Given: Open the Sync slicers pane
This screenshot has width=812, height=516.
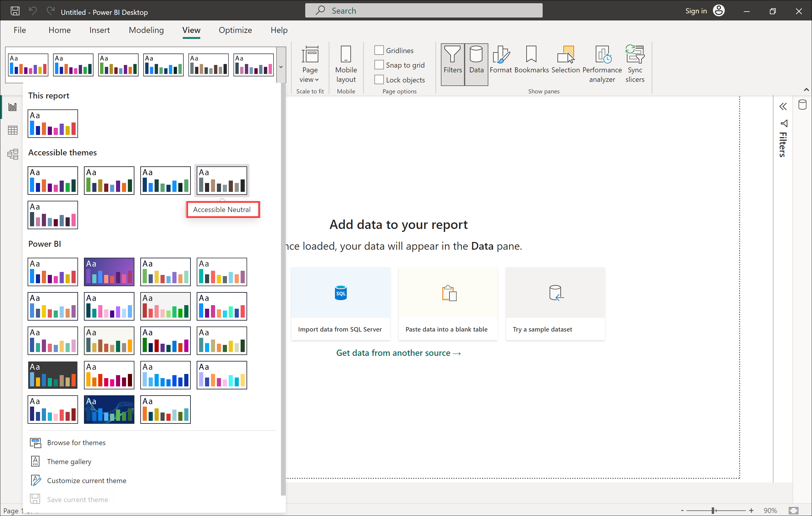Looking at the screenshot, I should pos(635,64).
